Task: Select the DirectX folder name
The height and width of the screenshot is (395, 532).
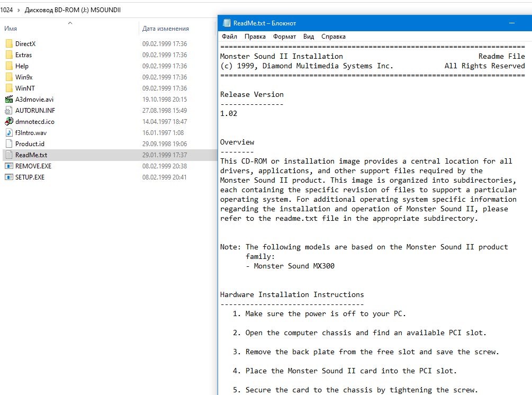Action: [25, 44]
